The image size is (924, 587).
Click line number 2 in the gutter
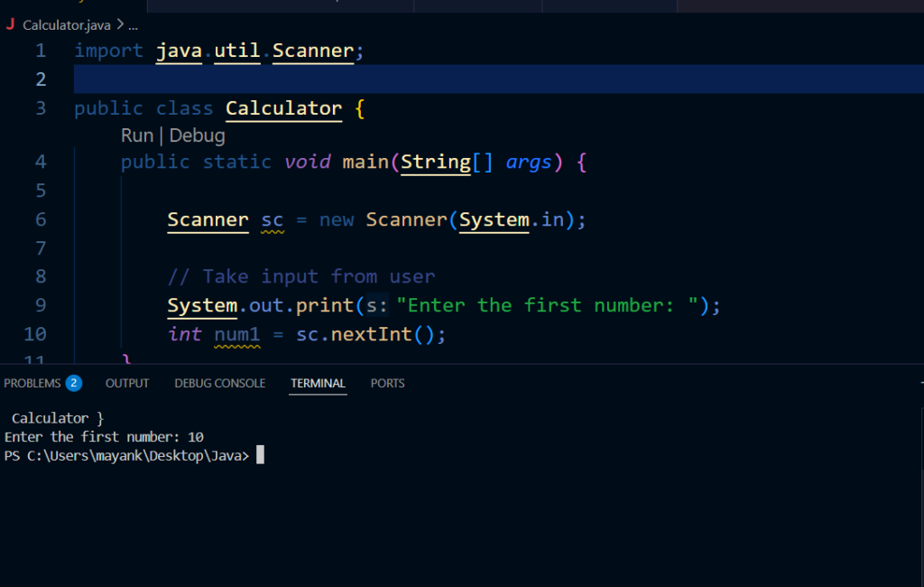click(41, 79)
